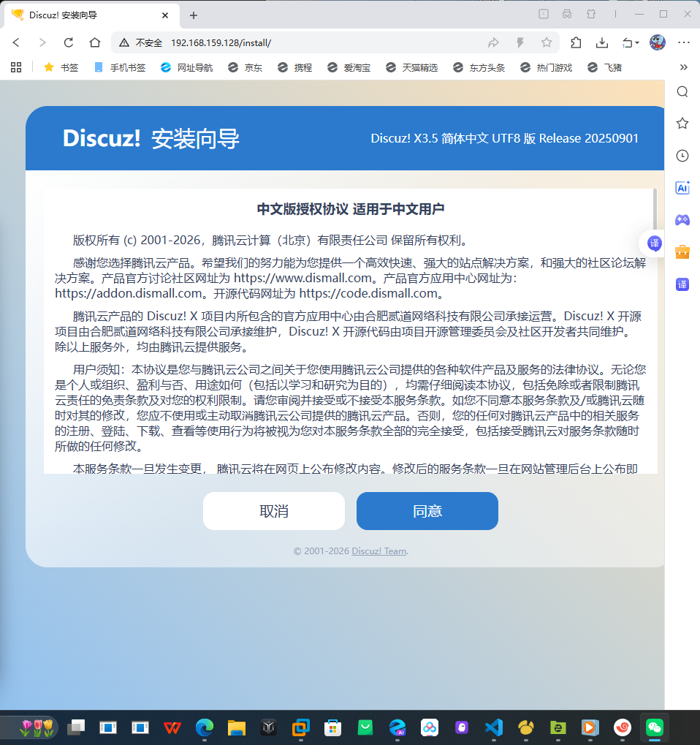700x745 pixels.
Task: Open the incognito spy icon
Action: click(567, 14)
